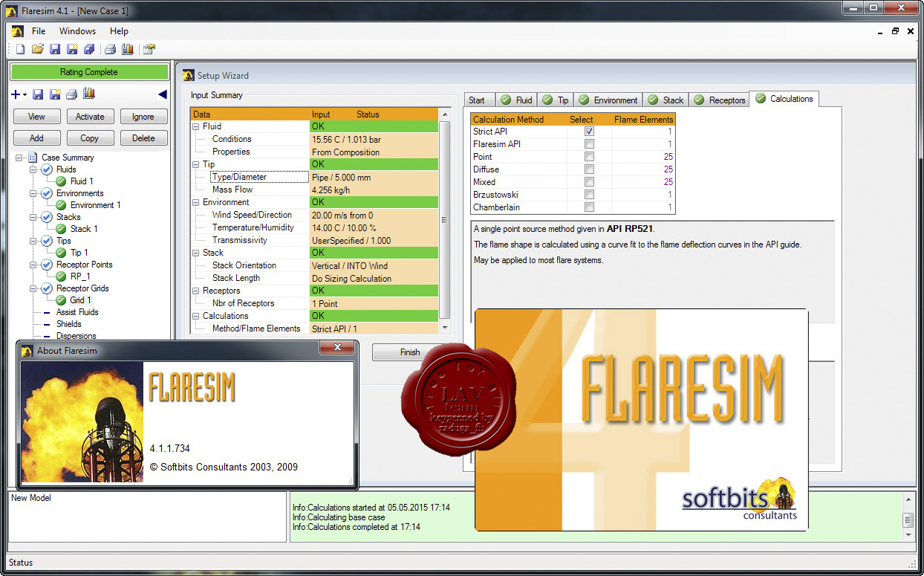Viewport: 924px width, 576px height.
Task: Click the Add button
Action: [36, 138]
